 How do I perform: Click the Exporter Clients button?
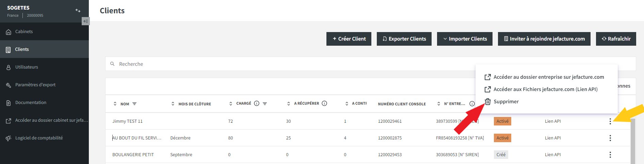[404, 39]
